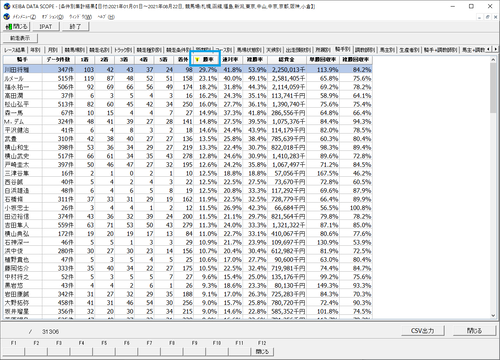The image size is (500, 360).
Task: Click the 149.3% 単勝回収率 cell
Action: coord(323,285)
